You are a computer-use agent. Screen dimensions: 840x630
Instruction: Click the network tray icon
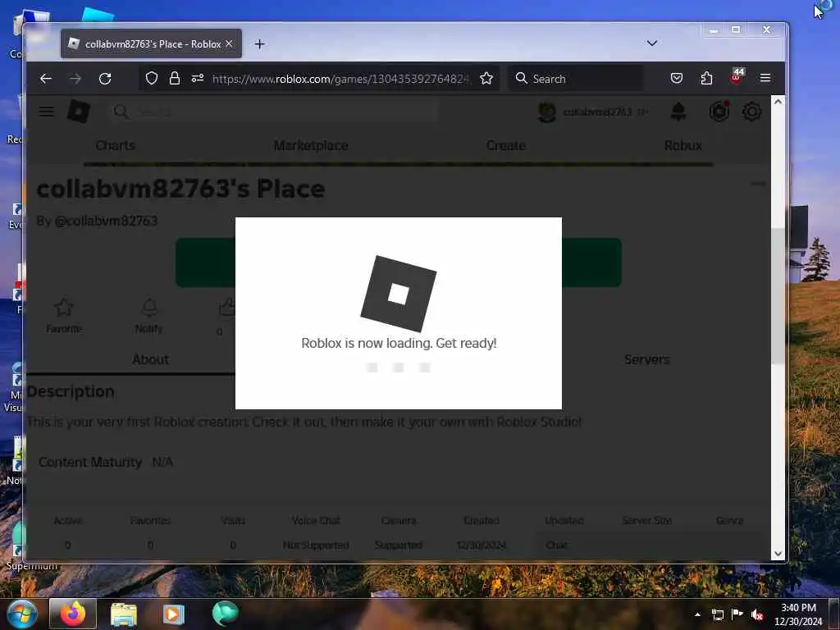[717, 614]
